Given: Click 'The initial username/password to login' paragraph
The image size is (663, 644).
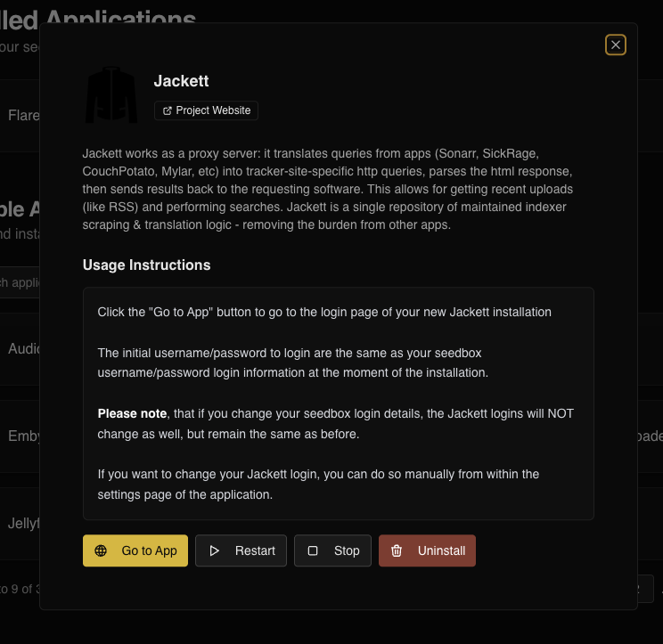Looking at the screenshot, I should pos(292,363).
